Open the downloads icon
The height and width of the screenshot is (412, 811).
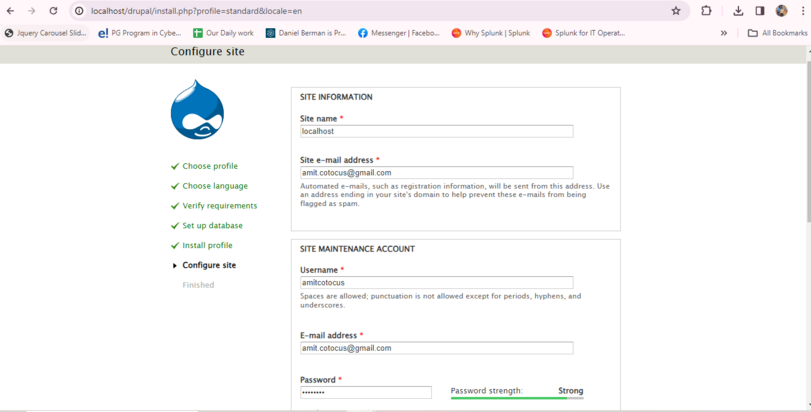click(x=738, y=11)
